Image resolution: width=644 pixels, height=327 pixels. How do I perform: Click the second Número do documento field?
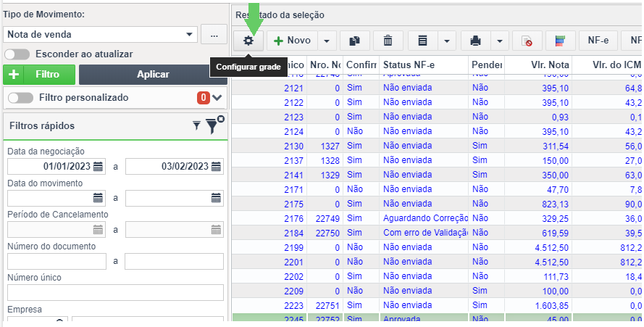[x=174, y=262]
